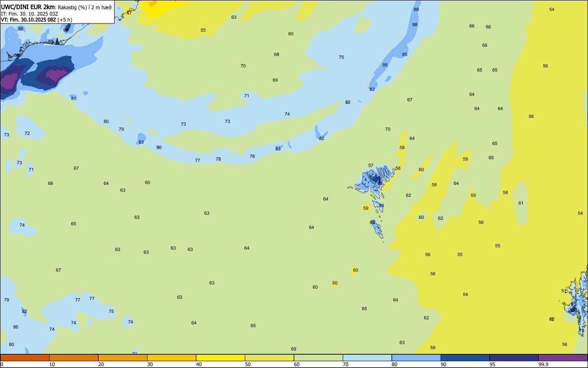Click the humidity value "61" on the map
The height and width of the screenshot is (368, 588).
coord(521,203)
